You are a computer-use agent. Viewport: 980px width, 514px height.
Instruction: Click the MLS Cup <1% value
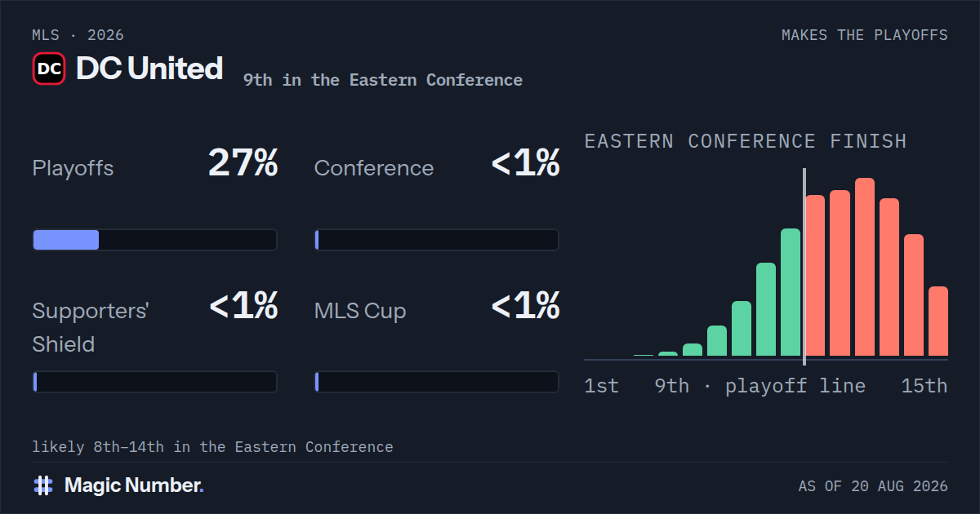point(525,306)
